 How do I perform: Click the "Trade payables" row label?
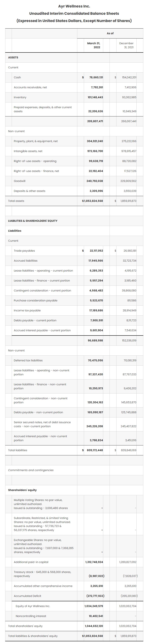click(24, 251)
